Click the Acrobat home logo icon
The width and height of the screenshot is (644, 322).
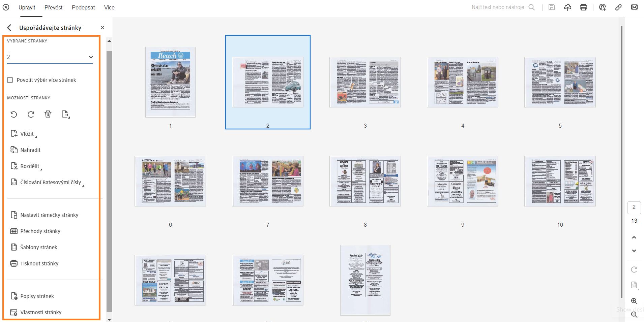(x=6, y=7)
